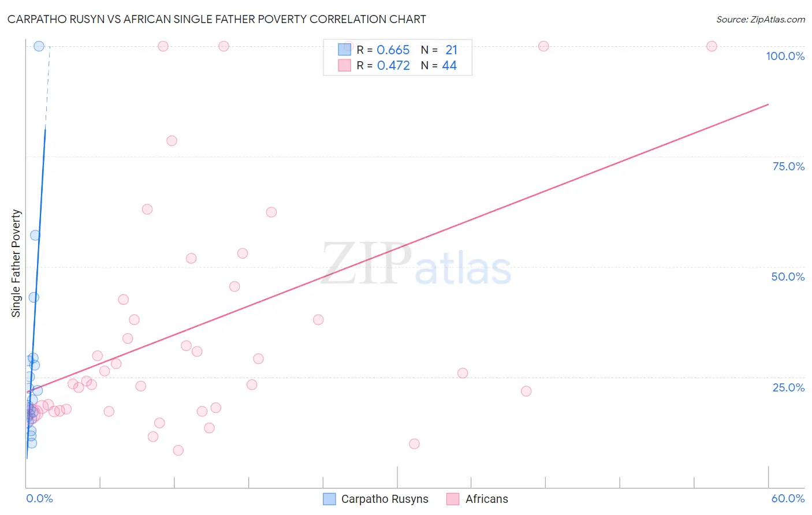812x515 pixels.
Task: Click the blue point near 57% poverty
Action: [35, 235]
